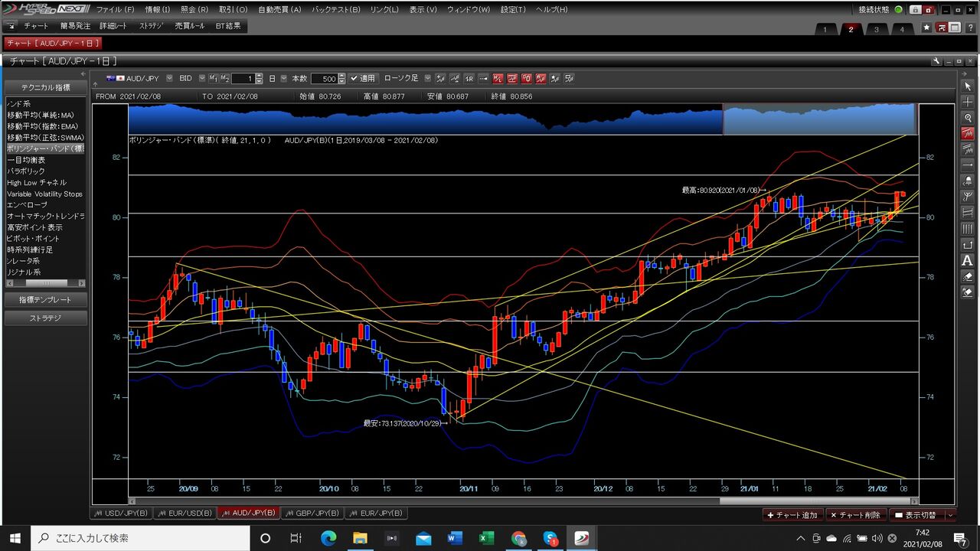This screenshot has height=551, width=980.
Task: Click the BT結果 toolbar button
Action: pos(227,25)
